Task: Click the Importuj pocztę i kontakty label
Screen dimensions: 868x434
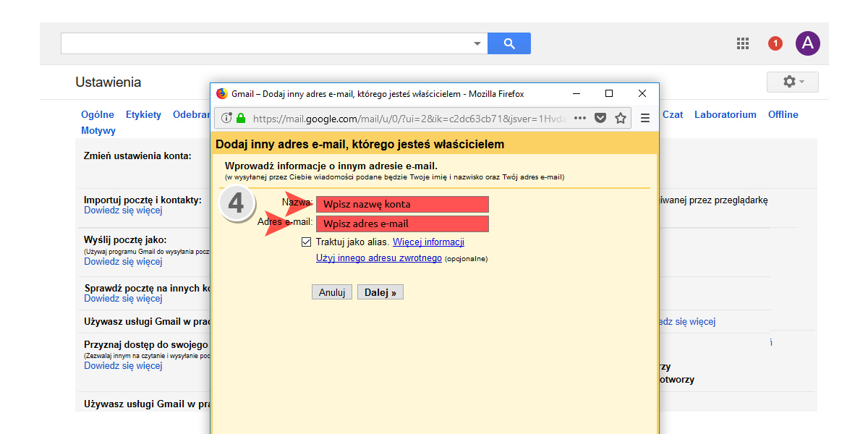Action: pos(142,200)
